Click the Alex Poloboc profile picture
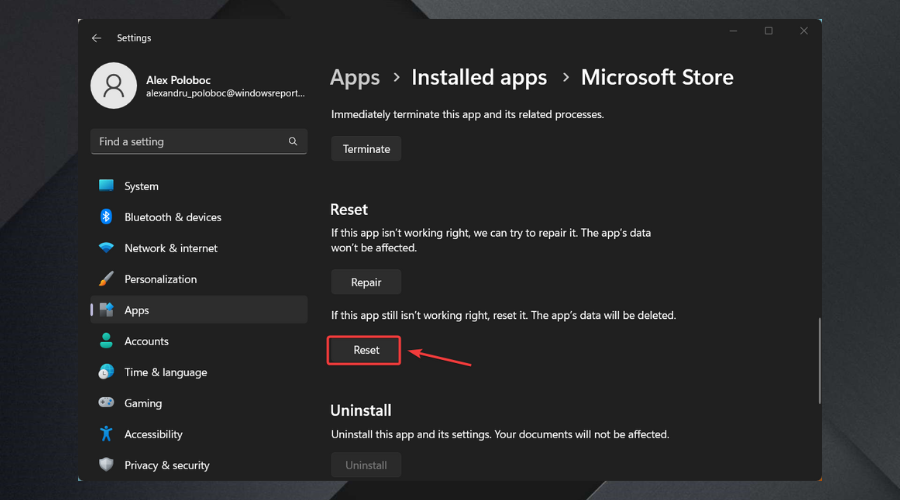900x500 pixels. click(x=113, y=87)
